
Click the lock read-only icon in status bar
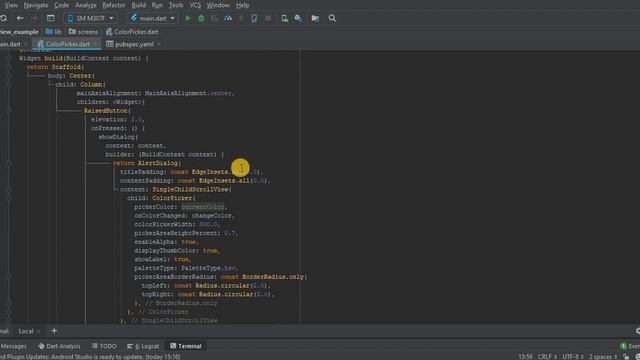(x=626, y=357)
